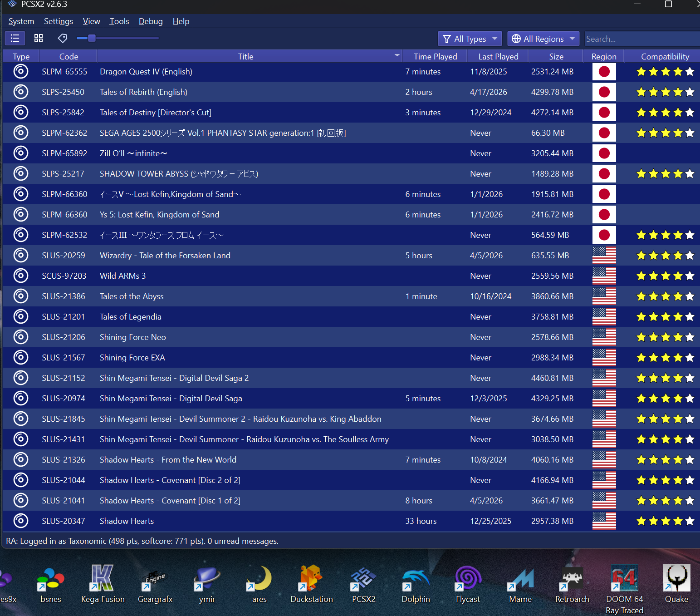
Task: Select Raidou Kuzunoha vs. The Soulless Army title
Action: [x=244, y=439]
